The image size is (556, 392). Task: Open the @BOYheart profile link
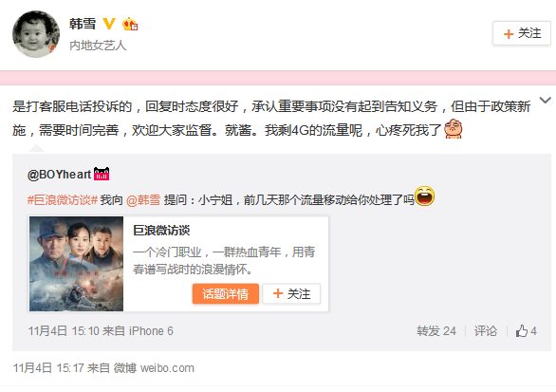tap(59, 175)
